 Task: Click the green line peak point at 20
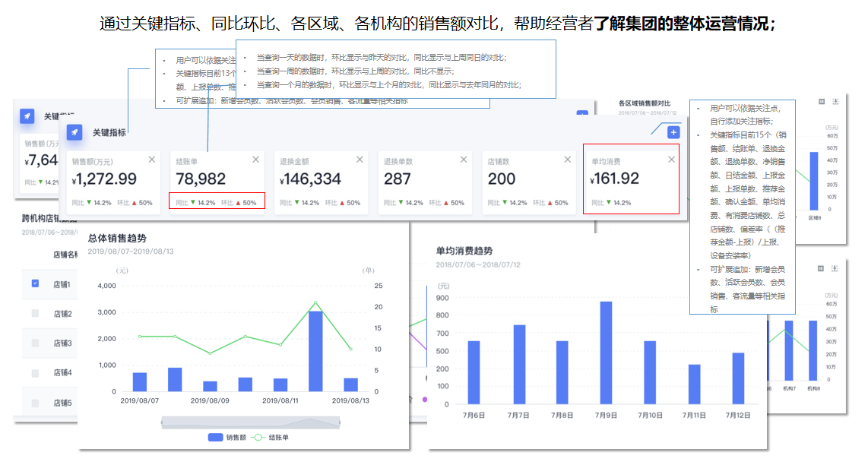[315, 302]
